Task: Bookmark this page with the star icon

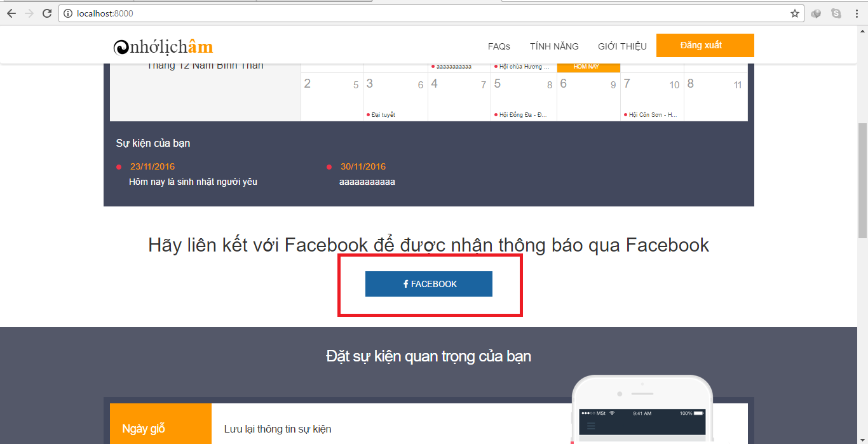Action: (794, 13)
